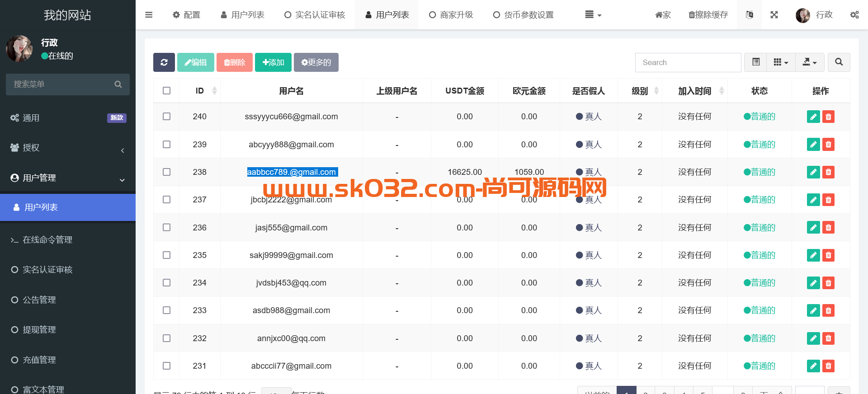Viewport: 868px width, 394px height.
Task: Click 我的网站 site title
Action: pyautogui.click(x=67, y=15)
